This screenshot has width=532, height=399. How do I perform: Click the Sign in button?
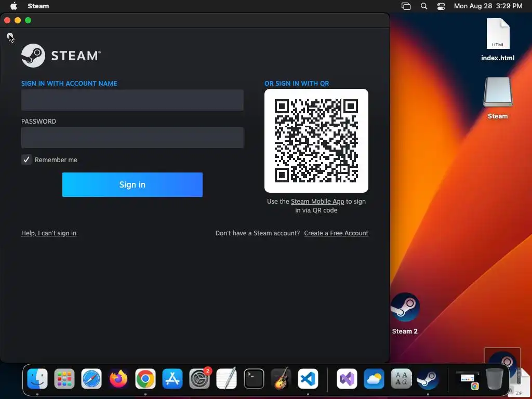coord(132,184)
